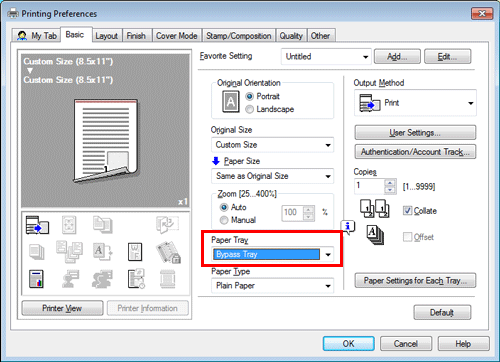Screen dimensions: 500x362
Task: Click the Default button
Action: tap(442, 312)
